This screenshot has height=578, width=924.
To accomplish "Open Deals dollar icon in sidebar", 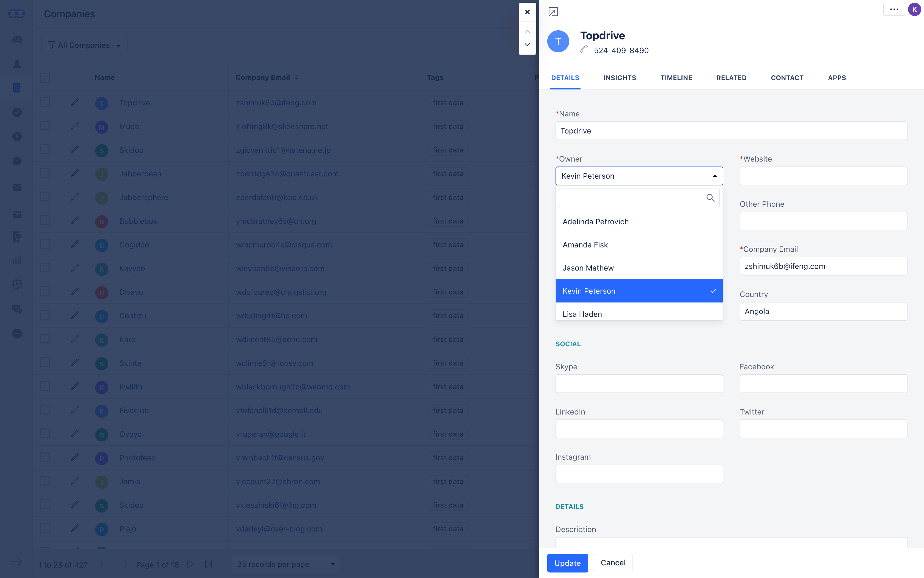I will (x=17, y=137).
